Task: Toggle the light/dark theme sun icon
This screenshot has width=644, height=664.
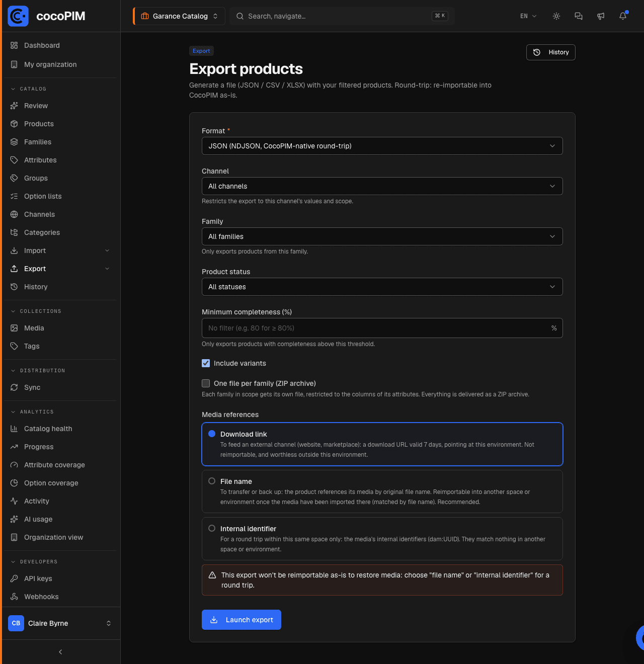Action: (556, 16)
